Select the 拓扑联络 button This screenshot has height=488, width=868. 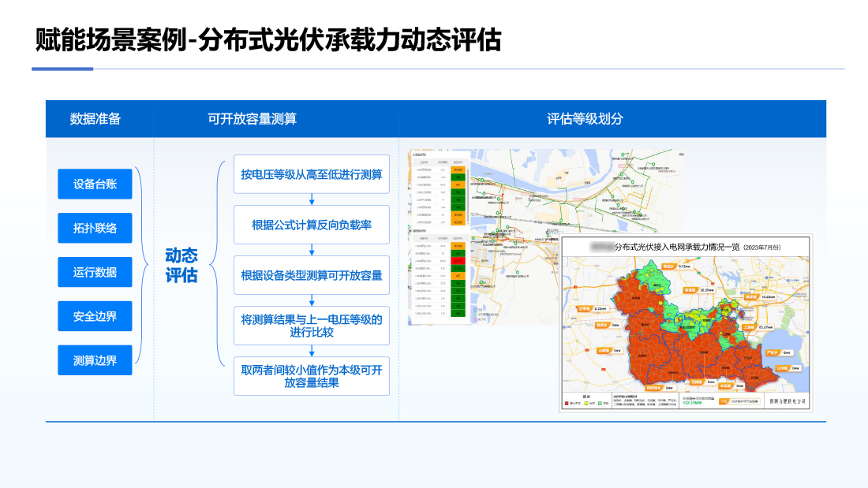(x=95, y=228)
